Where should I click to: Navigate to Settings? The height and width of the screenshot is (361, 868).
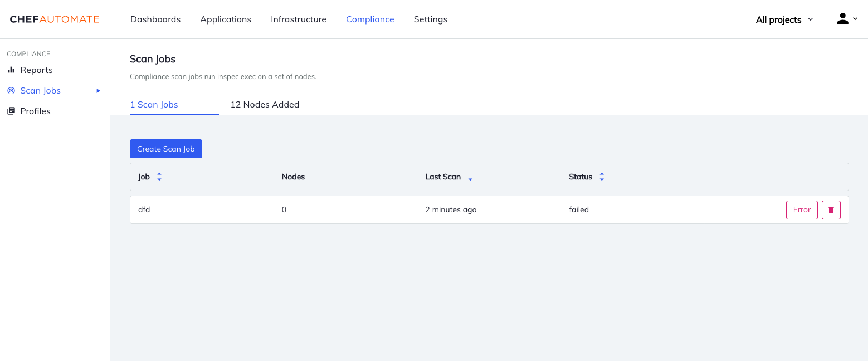point(430,19)
